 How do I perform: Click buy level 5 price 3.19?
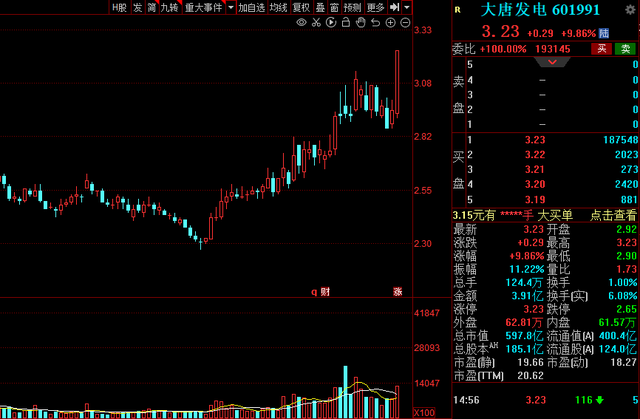[535, 200]
